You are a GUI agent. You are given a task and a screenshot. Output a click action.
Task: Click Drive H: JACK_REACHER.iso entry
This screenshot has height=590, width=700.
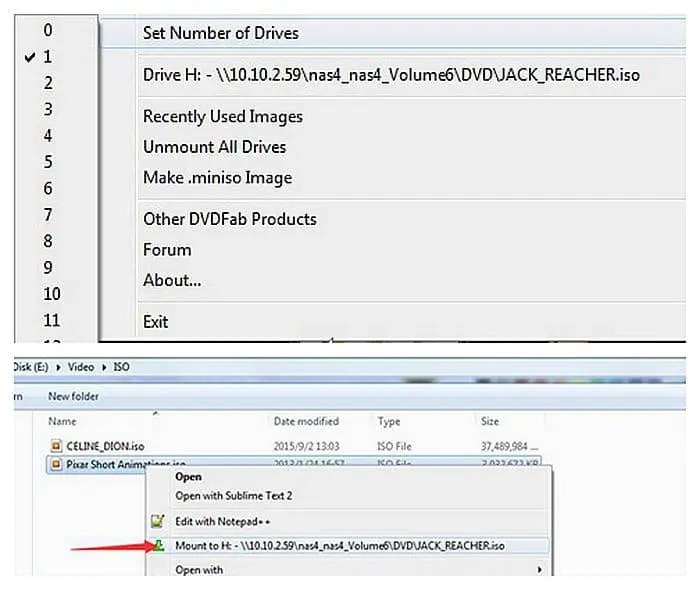(393, 75)
